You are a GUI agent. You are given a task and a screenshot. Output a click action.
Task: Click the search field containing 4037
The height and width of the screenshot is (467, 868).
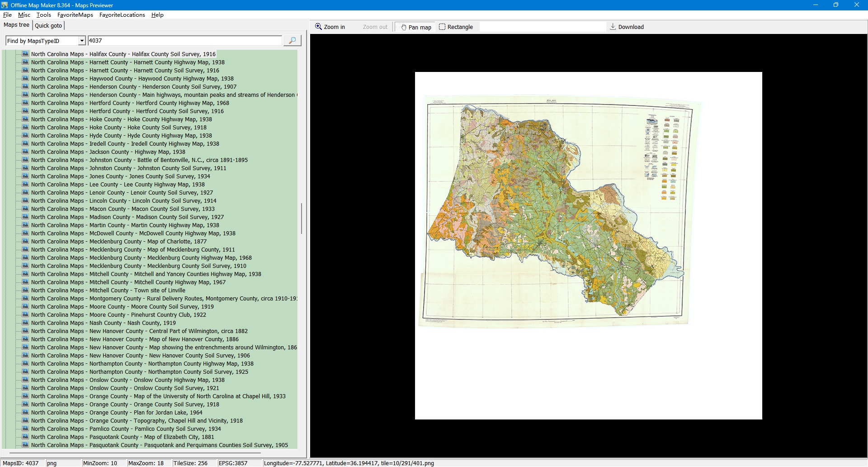point(184,41)
